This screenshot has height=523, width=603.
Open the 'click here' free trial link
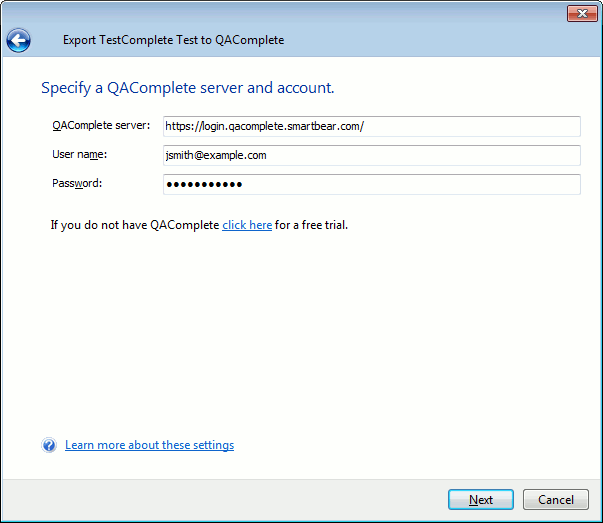tap(247, 225)
